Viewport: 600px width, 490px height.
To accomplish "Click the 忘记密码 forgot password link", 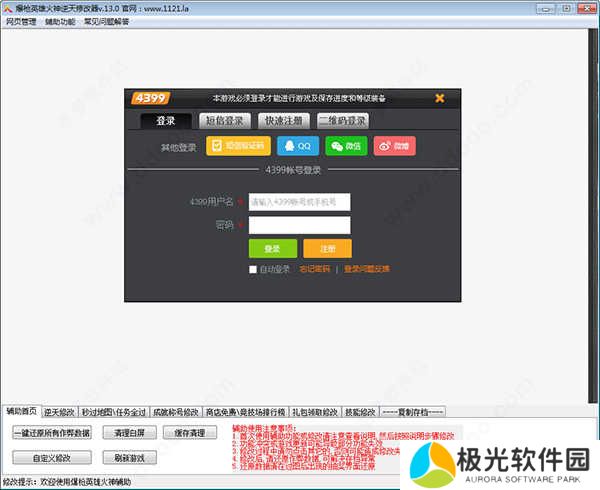I will 315,269.
